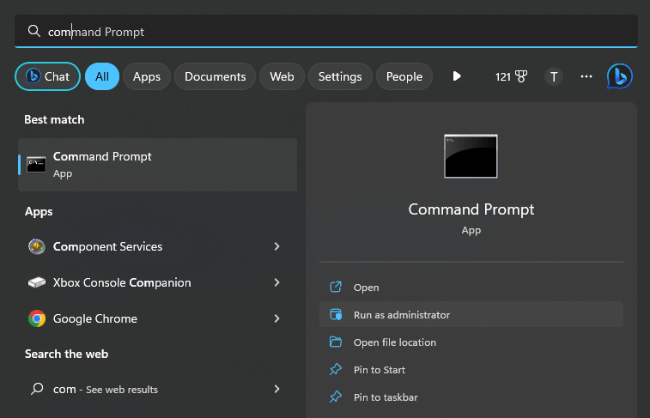The image size is (650, 418).
Task: Open the three-dots more options menu
Action: tap(586, 77)
